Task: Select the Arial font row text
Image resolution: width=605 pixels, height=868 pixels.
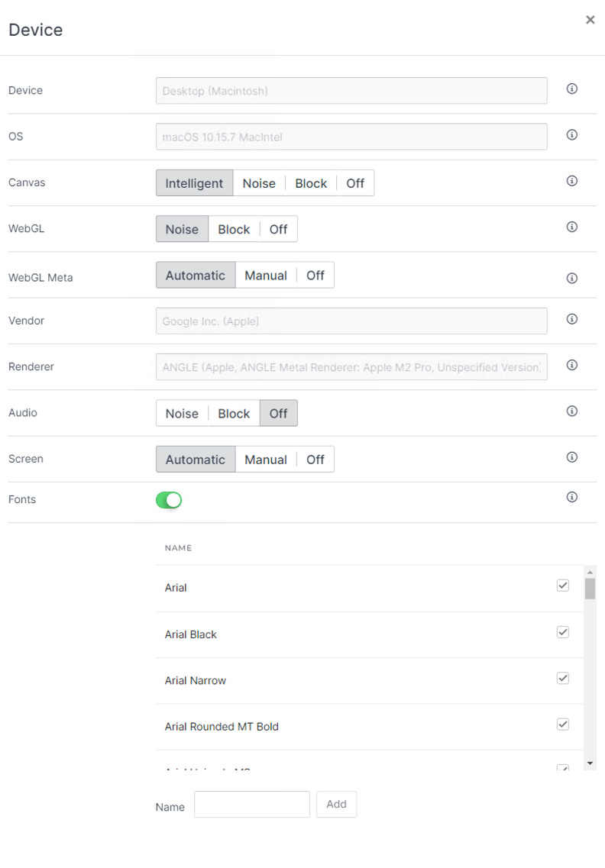Action: click(x=176, y=588)
